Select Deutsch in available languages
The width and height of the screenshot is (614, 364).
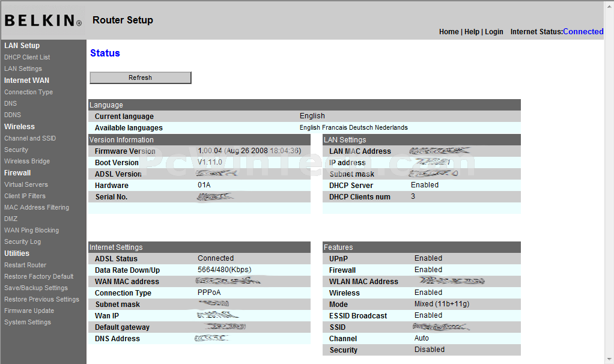tap(361, 127)
